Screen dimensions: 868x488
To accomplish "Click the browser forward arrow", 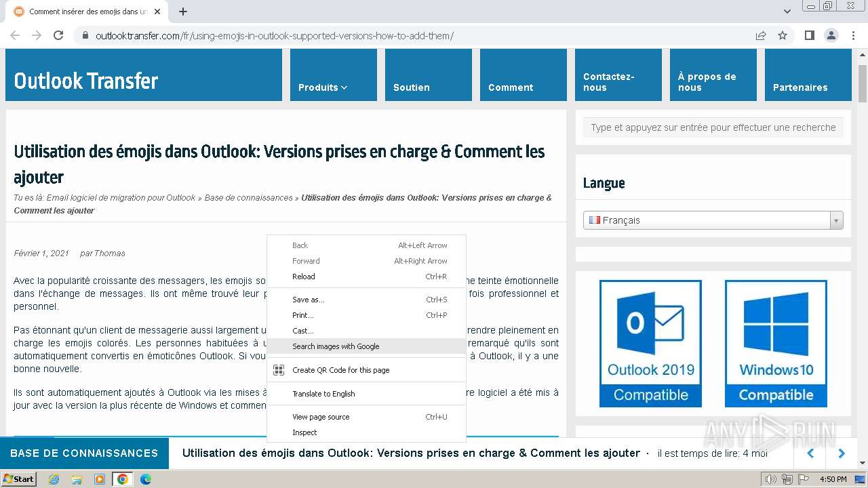I will (37, 35).
